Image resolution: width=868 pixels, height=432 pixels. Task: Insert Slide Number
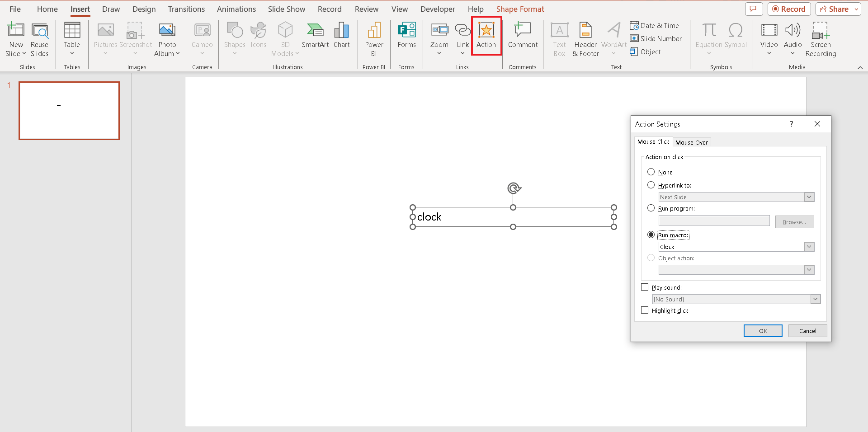pyautogui.click(x=656, y=38)
